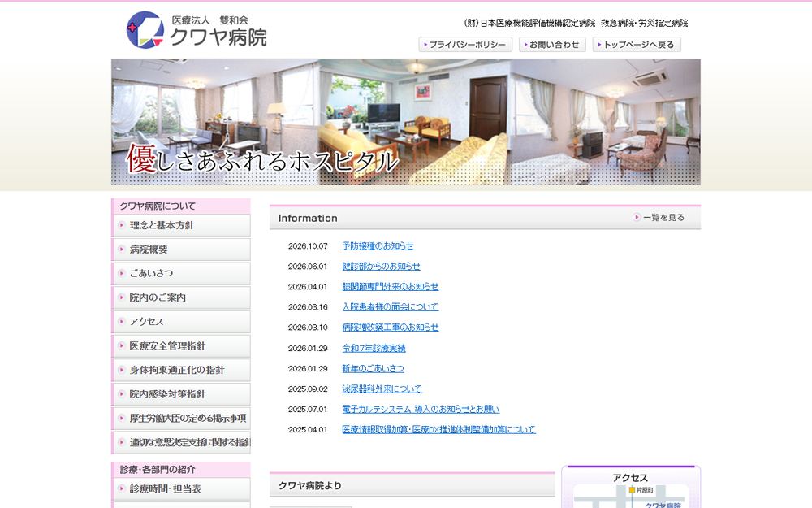Select アクセス in the sidebar menu
The width and height of the screenshot is (812, 508).
pyautogui.click(x=181, y=322)
